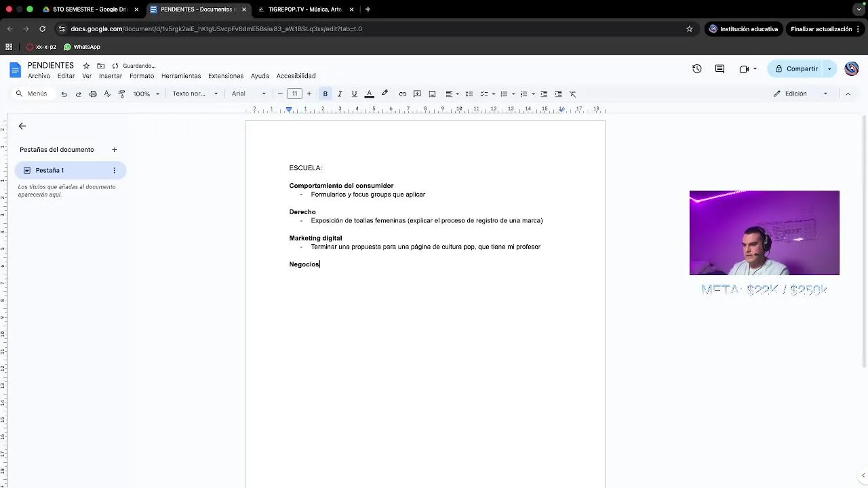The image size is (868, 488).
Task: Open line and paragraph spacing
Action: point(469,94)
